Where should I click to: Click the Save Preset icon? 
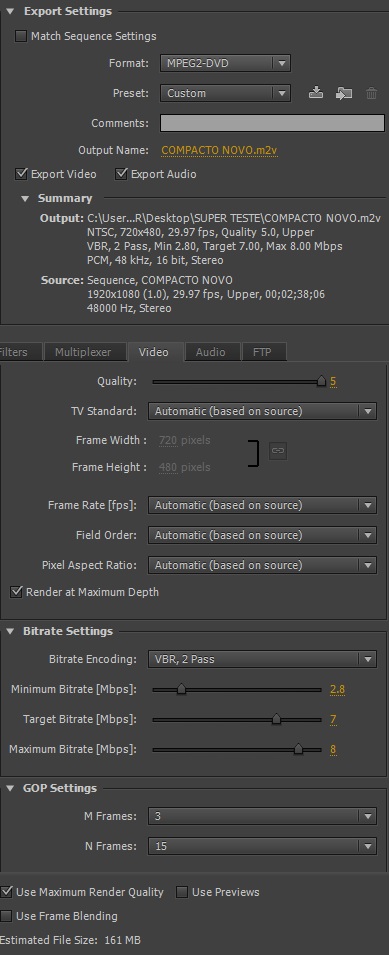pos(315,93)
